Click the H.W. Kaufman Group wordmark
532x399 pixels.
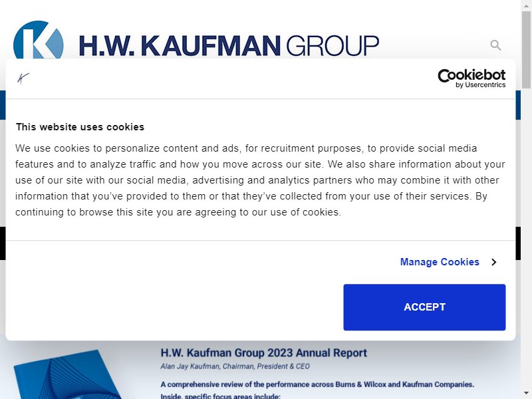pyautogui.click(x=229, y=45)
